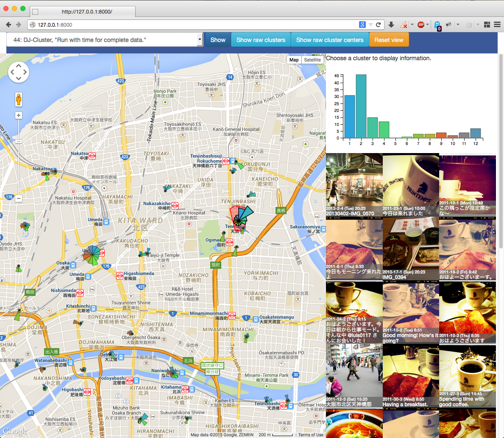Switch map to Satellite view

point(312,60)
